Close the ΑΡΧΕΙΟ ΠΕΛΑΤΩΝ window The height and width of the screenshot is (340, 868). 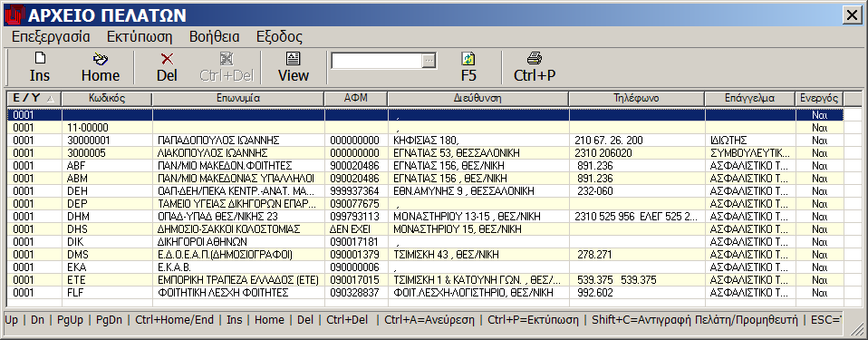pos(852,16)
